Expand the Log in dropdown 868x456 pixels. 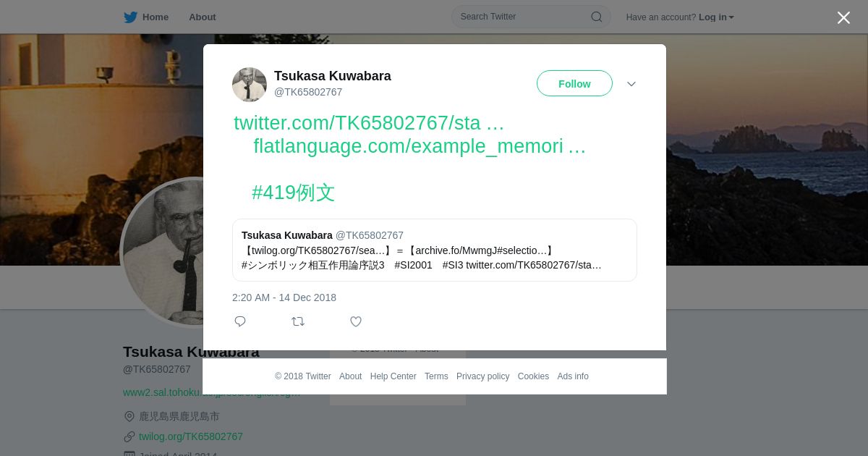click(x=716, y=17)
